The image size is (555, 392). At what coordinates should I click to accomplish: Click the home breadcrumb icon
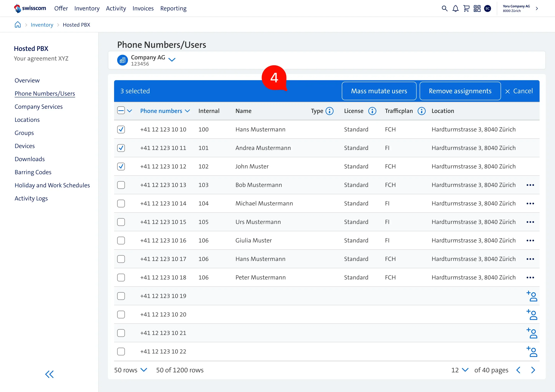(x=18, y=25)
